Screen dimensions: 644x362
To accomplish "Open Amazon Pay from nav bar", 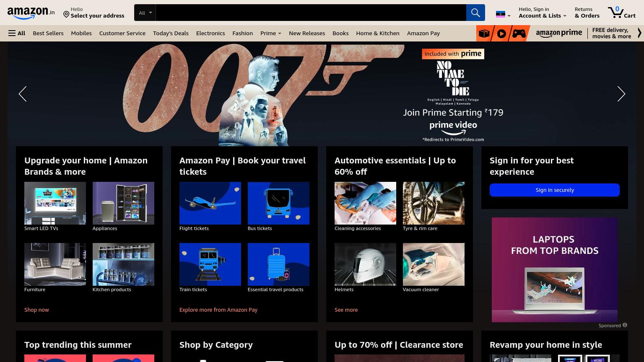I will click(423, 33).
